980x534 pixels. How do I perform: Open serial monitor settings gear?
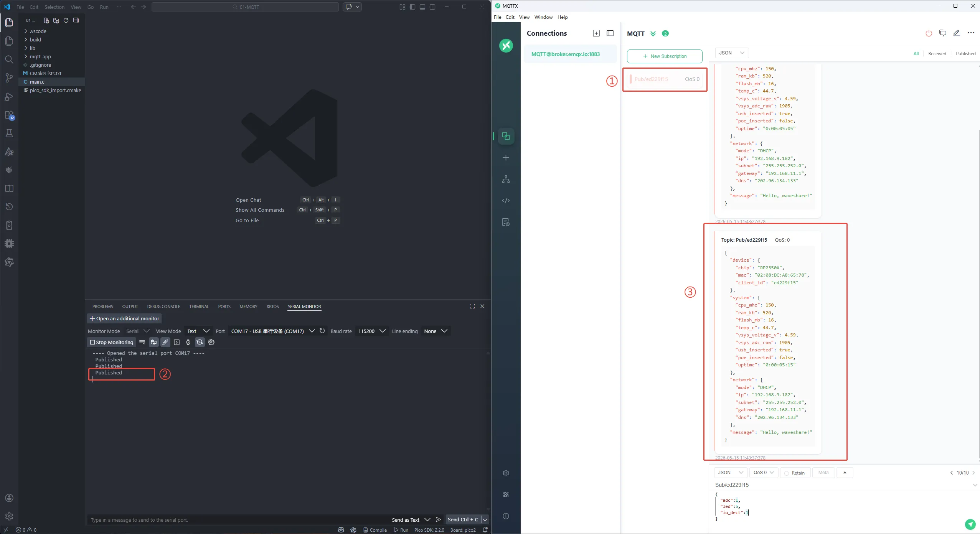click(211, 342)
